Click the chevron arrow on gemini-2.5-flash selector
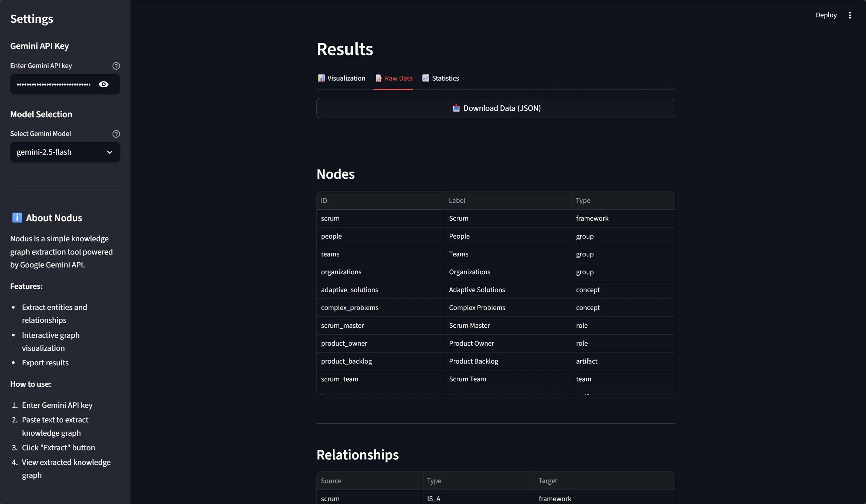 pyautogui.click(x=110, y=152)
